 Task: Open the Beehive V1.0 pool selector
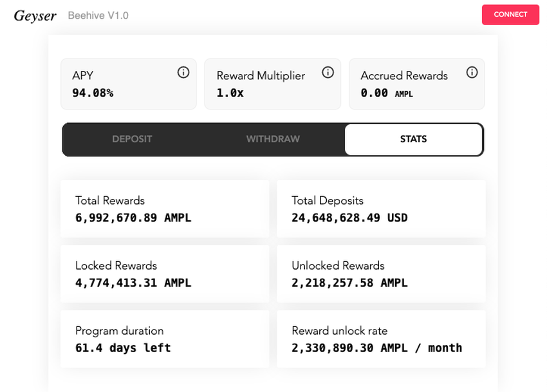point(98,15)
